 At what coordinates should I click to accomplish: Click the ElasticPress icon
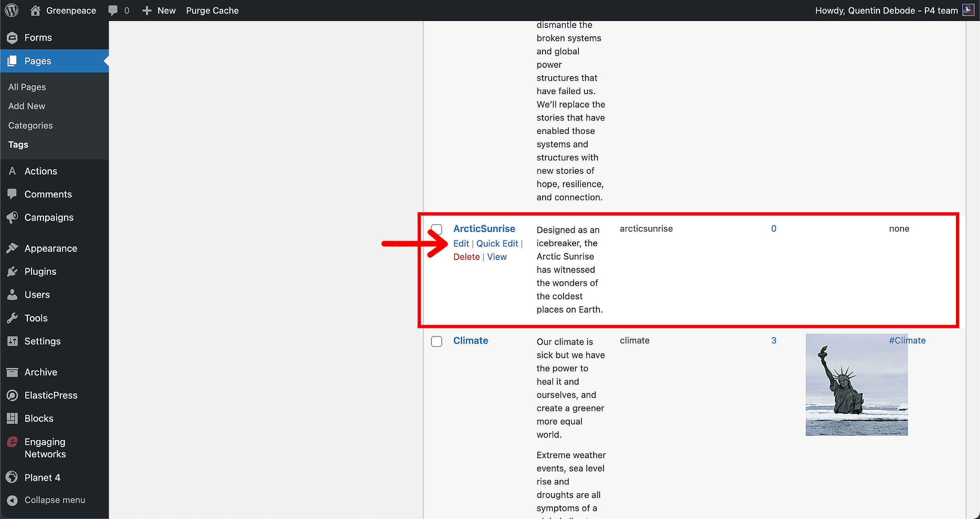click(x=12, y=395)
